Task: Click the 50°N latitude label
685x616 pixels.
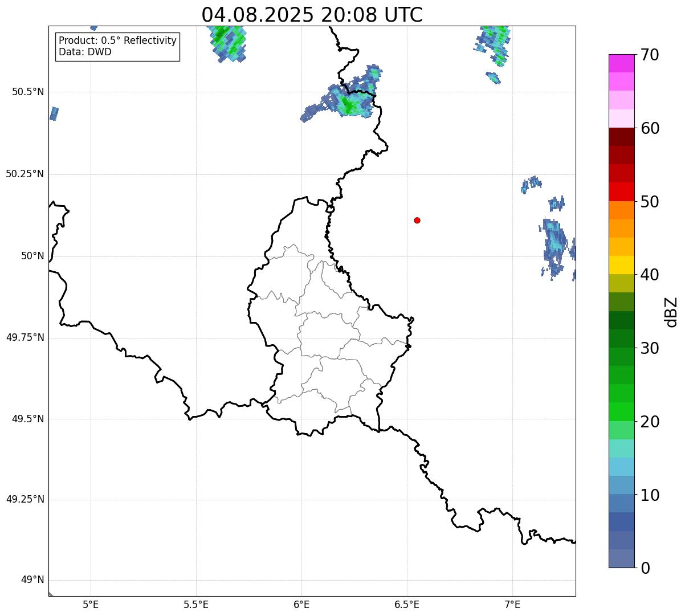Action: [32, 256]
